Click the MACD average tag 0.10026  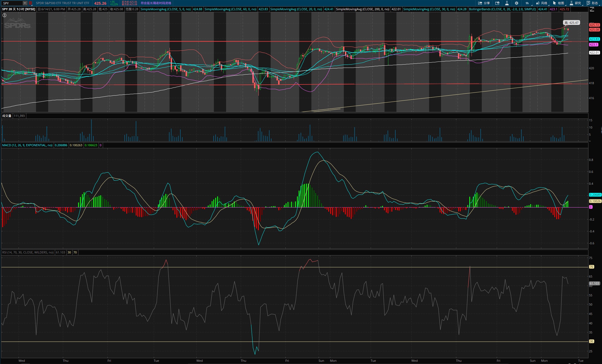point(595,201)
